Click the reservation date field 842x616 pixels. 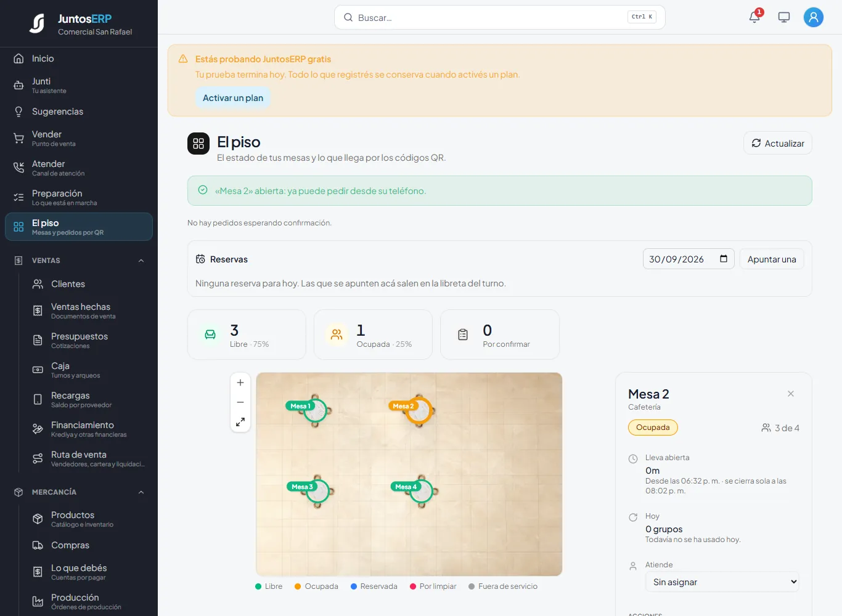[x=689, y=259]
